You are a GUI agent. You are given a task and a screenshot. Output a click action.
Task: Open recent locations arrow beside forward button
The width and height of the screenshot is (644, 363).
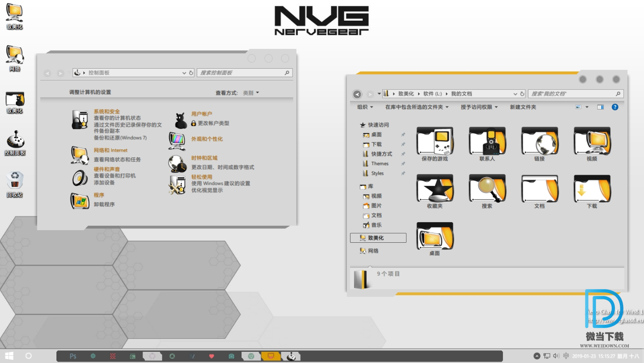tap(379, 94)
